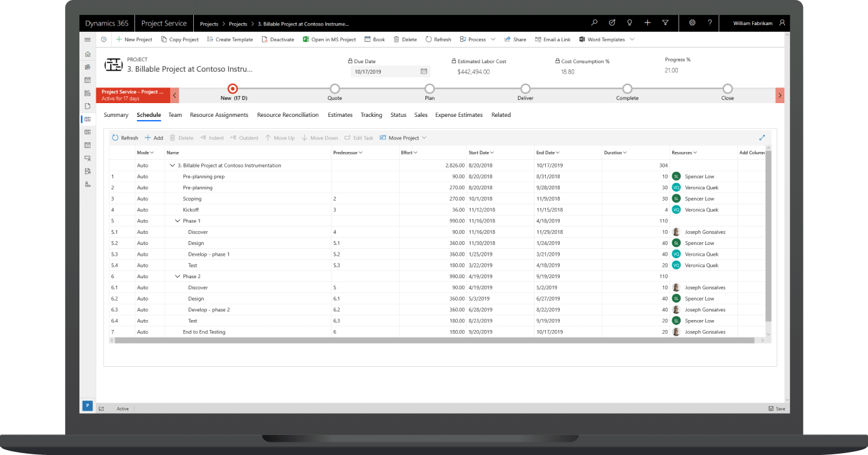
Task: Open the help question mark icon
Action: 710,23
